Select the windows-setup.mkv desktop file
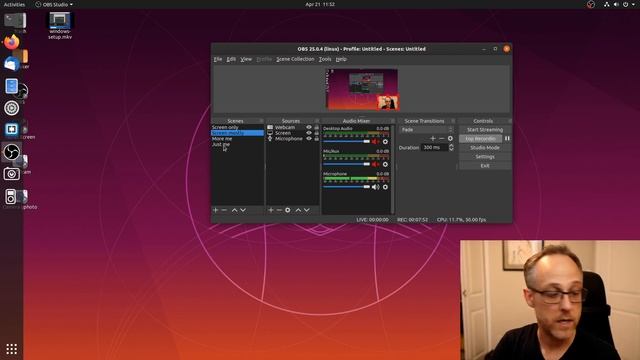Viewport: 640px width, 360px height. pyautogui.click(x=60, y=26)
